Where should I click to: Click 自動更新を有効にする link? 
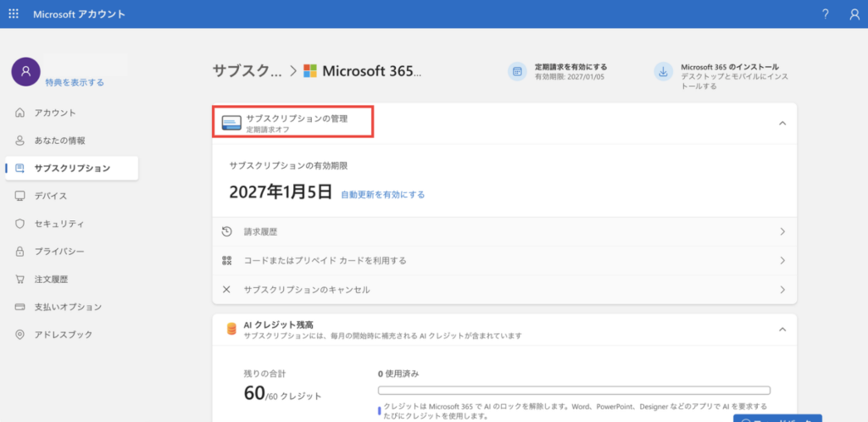click(382, 194)
